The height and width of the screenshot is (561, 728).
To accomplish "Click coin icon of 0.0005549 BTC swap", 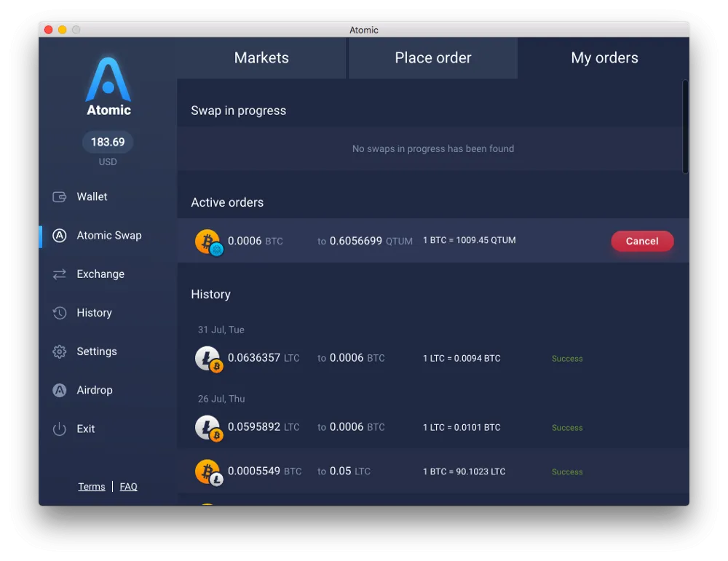I will click(209, 472).
